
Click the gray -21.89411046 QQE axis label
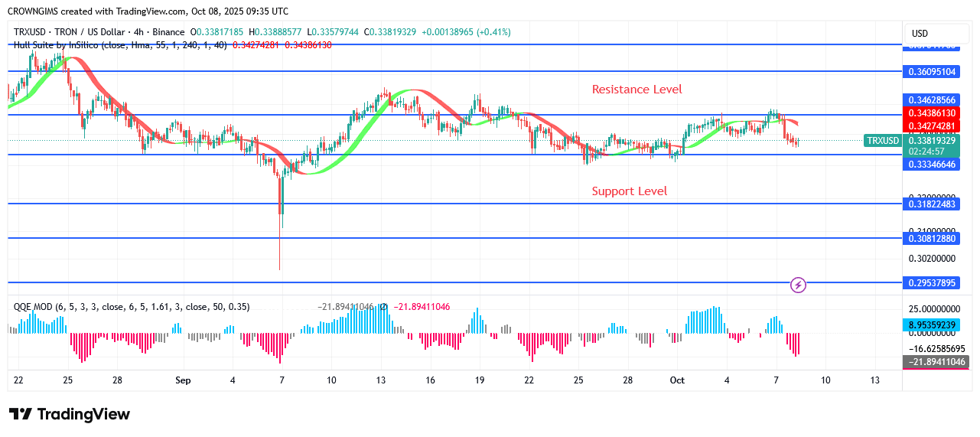coord(932,361)
